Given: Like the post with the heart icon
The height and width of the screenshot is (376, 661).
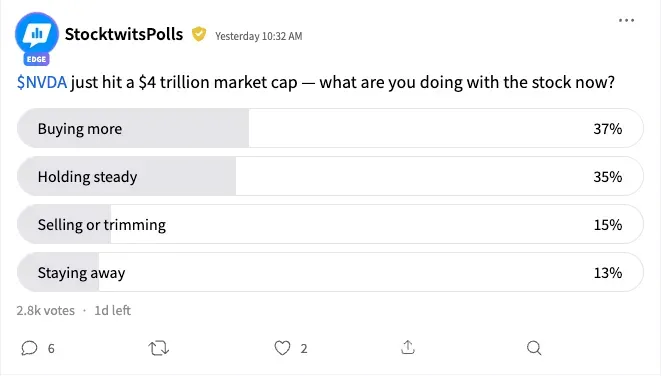Looking at the screenshot, I should coord(282,348).
